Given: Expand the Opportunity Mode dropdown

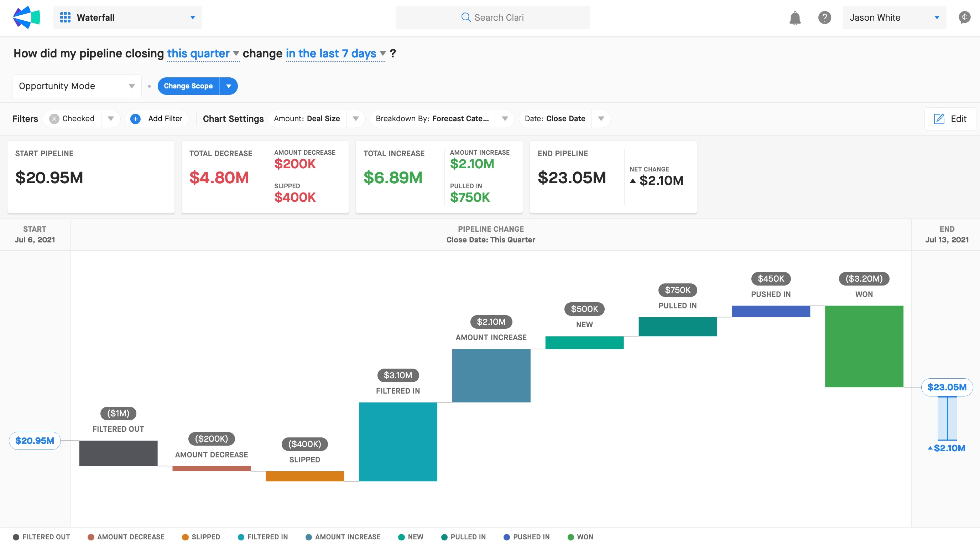Looking at the screenshot, I should click(x=132, y=86).
